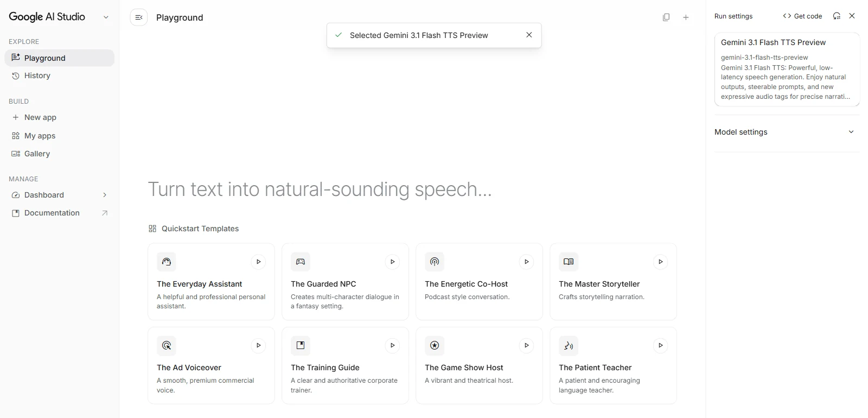The height and width of the screenshot is (418, 868).
Task: Click the Gemini 3.1 Flash TTS Preview model card
Action: pos(787,69)
